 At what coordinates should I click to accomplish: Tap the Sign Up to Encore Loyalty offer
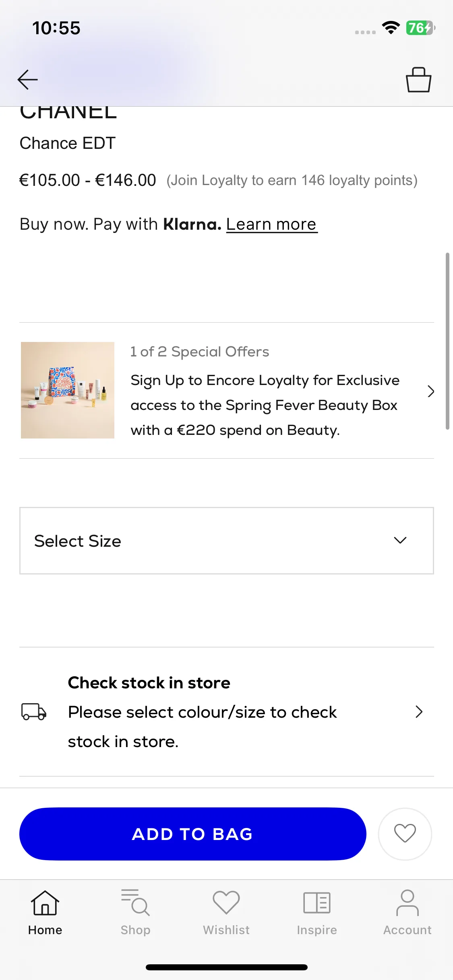coord(265,405)
